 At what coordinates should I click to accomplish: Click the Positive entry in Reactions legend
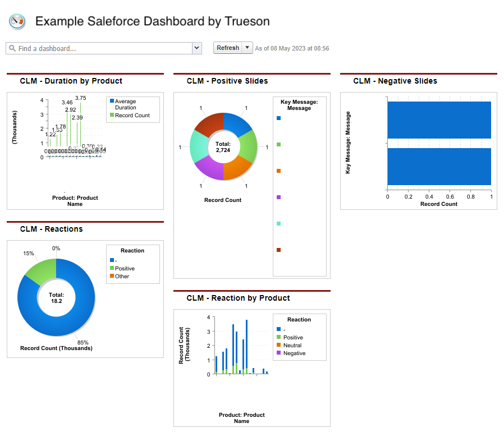pos(125,268)
